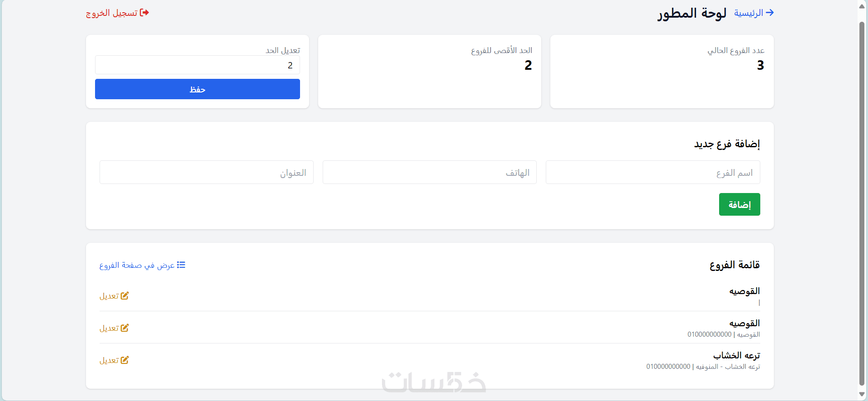868x401 pixels.
Task: Select the ترعه الخشاب branch name
Action: click(736, 355)
